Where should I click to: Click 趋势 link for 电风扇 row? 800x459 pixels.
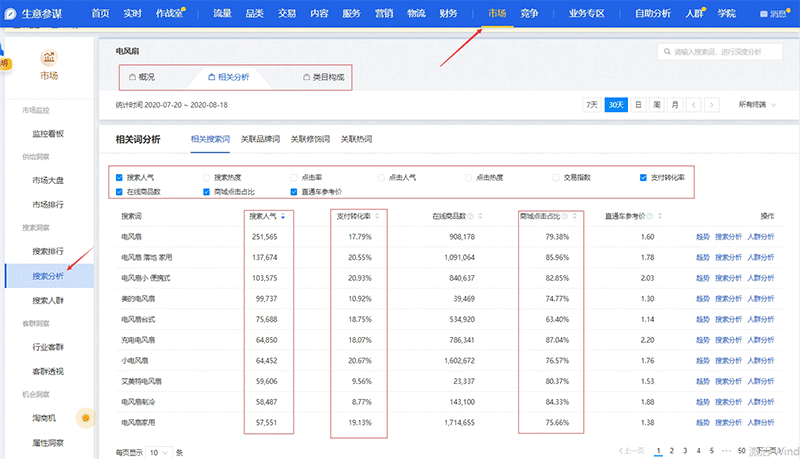coord(704,236)
